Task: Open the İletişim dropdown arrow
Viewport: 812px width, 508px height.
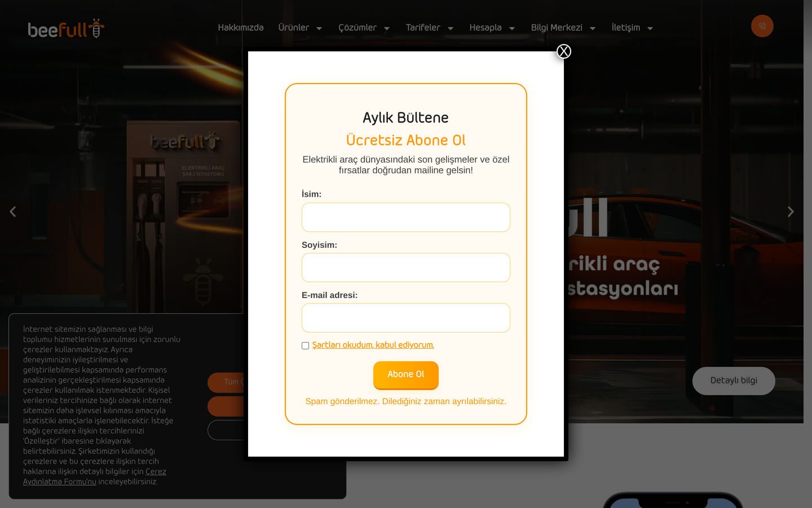Action: point(650,28)
